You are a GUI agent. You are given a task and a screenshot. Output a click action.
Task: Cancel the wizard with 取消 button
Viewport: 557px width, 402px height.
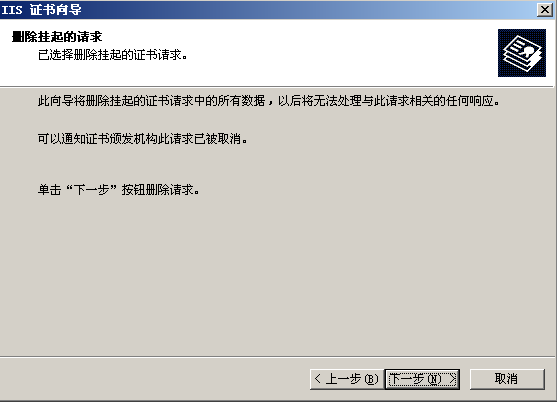pyautogui.click(x=507, y=379)
